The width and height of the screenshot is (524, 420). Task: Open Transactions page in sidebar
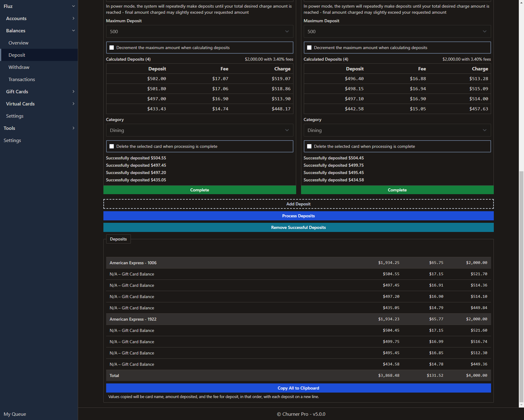(x=22, y=79)
